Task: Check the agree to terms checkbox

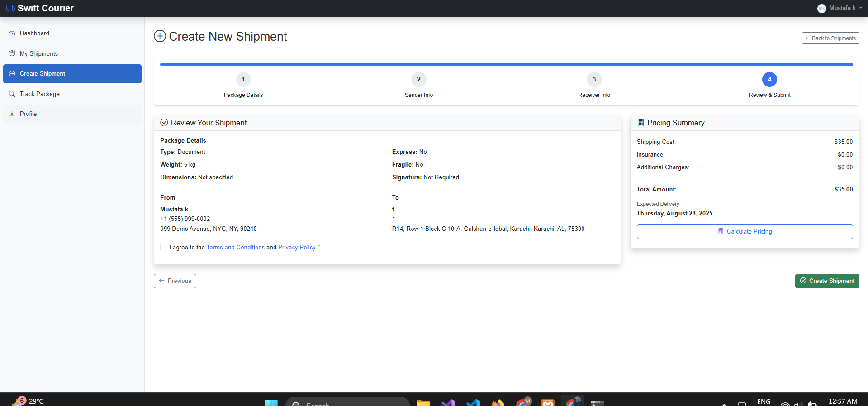Action: click(163, 247)
